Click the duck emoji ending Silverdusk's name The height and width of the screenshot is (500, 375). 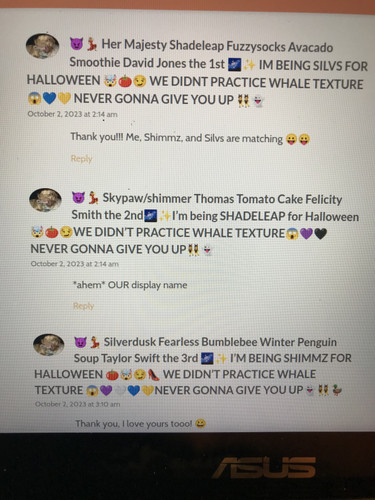pyautogui.click(x=337, y=390)
